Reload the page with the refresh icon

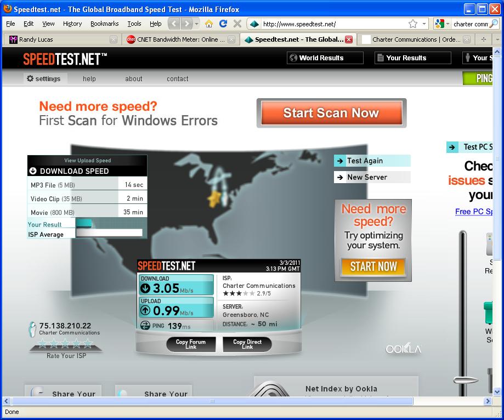coord(223,24)
